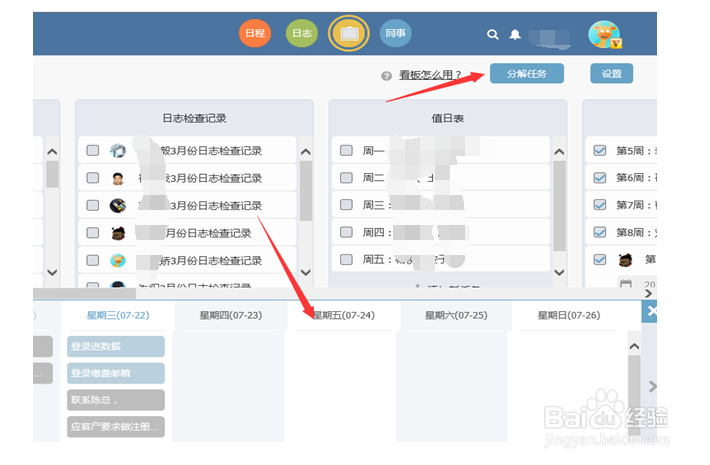Click up arrow of weekly panel scrollbar
710x465 pixels.
coord(634,346)
